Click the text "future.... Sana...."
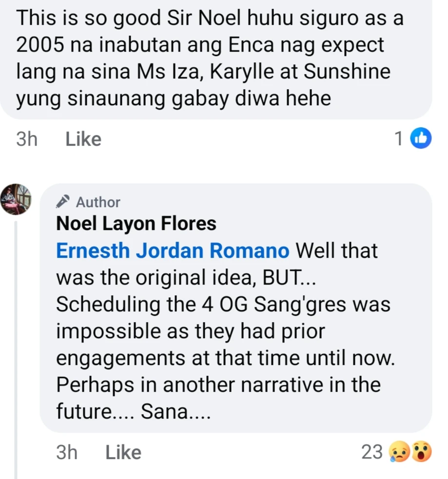Viewport: 448px width, 479px height. (134, 412)
